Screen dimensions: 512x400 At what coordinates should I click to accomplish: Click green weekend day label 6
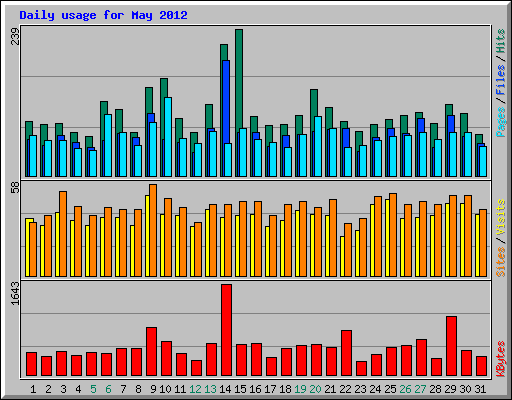tap(108, 389)
